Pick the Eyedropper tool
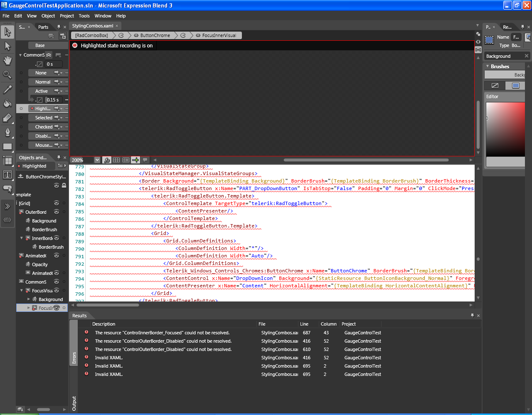The height and width of the screenshot is (415, 532). pos(7,89)
